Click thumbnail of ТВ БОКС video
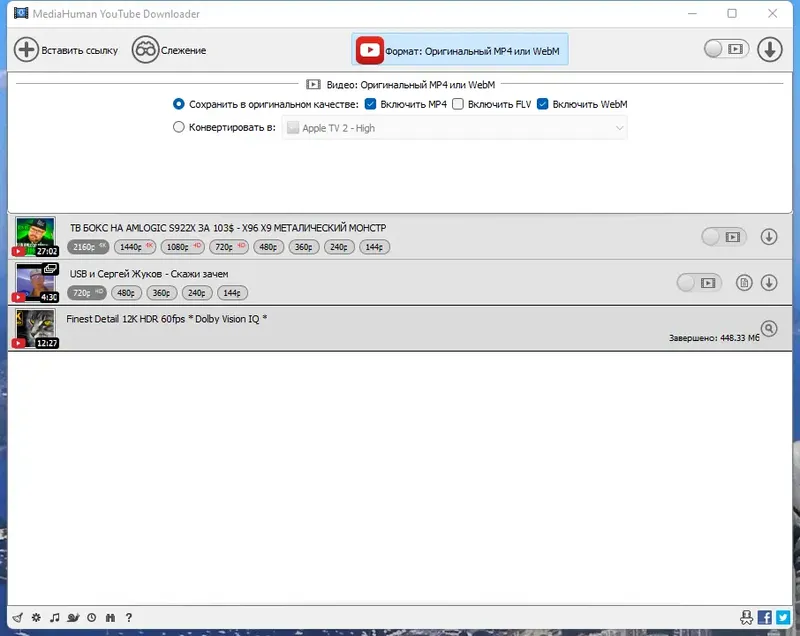Viewport: 800px width, 636px height. click(35, 236)
